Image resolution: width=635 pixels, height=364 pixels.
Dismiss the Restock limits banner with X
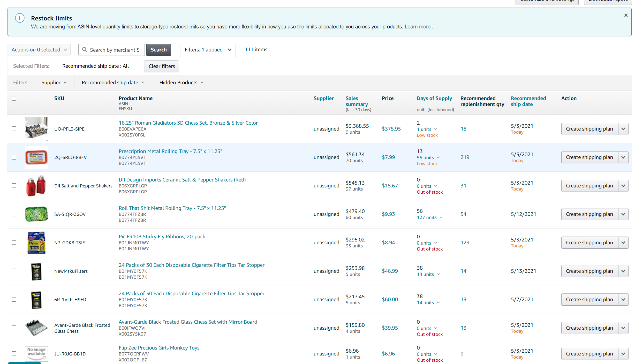[626, 16]
